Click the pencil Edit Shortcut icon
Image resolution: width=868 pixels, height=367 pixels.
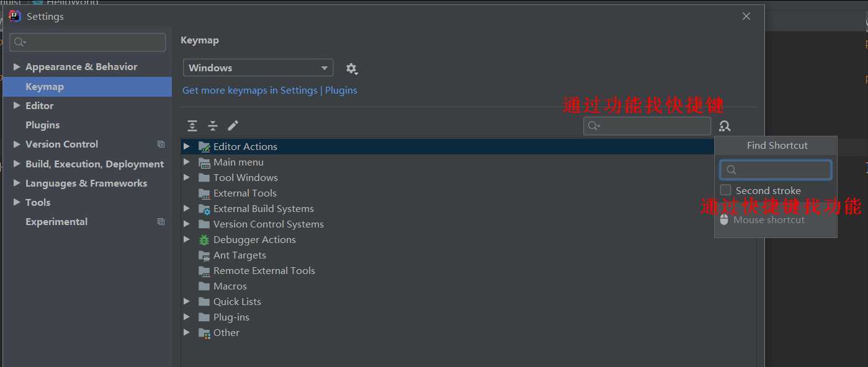click(x=233, y=126)
